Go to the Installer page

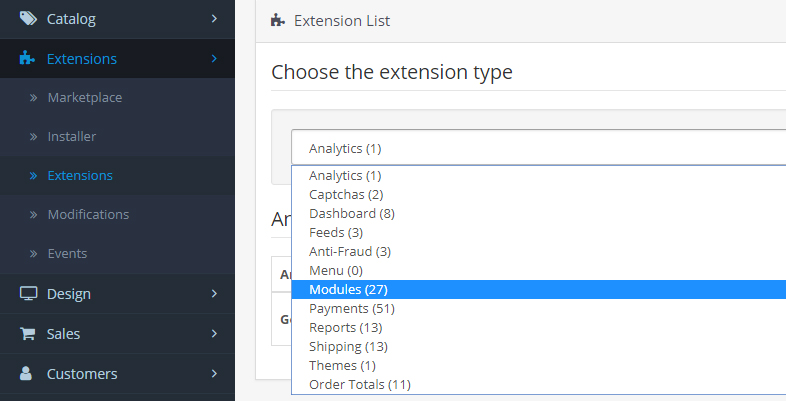pos(71,136)
